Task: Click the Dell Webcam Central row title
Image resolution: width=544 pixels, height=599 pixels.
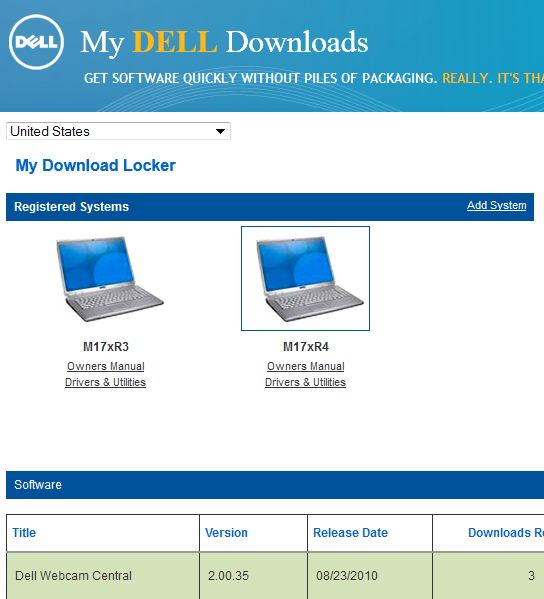Action: [73, 576]
